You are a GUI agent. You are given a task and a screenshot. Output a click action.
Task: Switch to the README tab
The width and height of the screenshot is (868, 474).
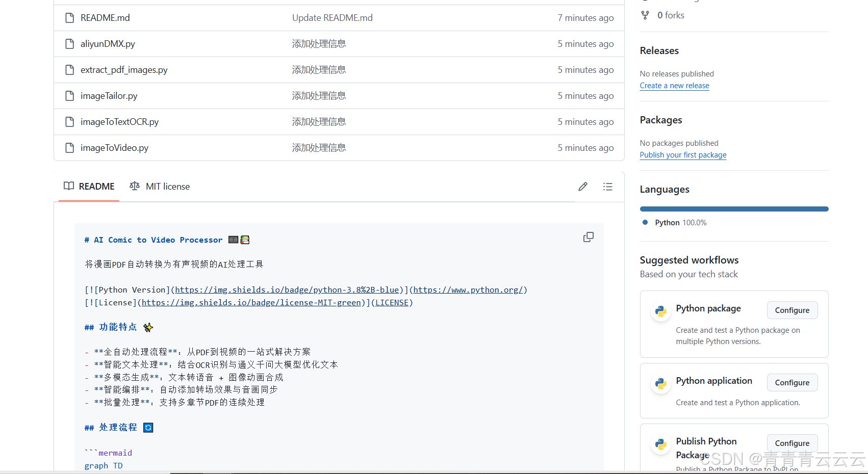click(x=89, y=187)
